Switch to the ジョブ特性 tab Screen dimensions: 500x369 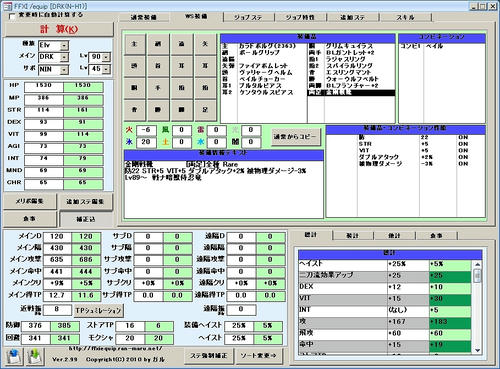point(300,17)
